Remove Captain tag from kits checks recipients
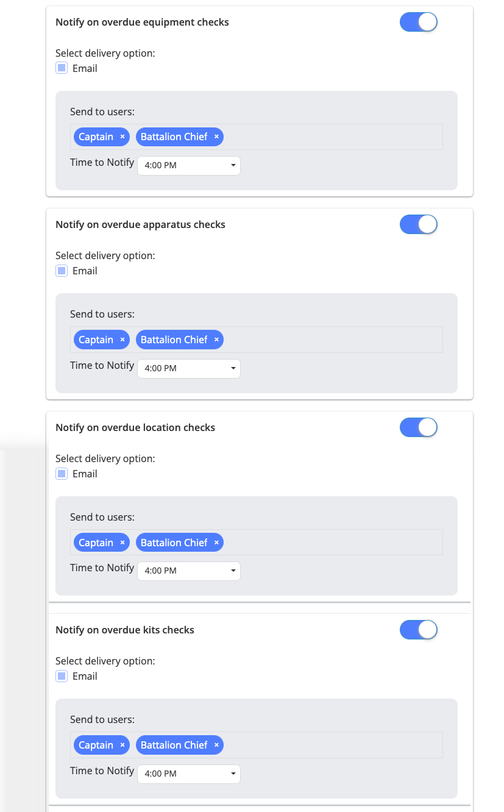Image resolution: width=504 pixels, height=812 pixels. click(122, 746)
